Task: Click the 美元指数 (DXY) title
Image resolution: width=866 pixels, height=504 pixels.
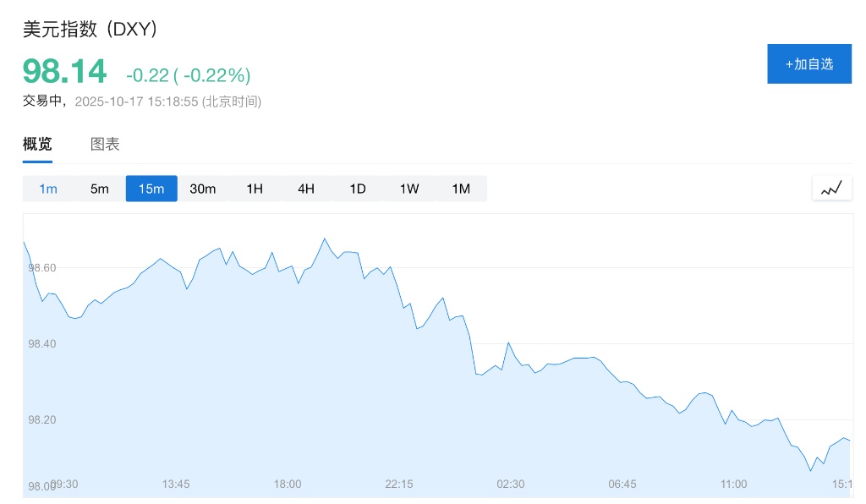Action: (90, 29)
